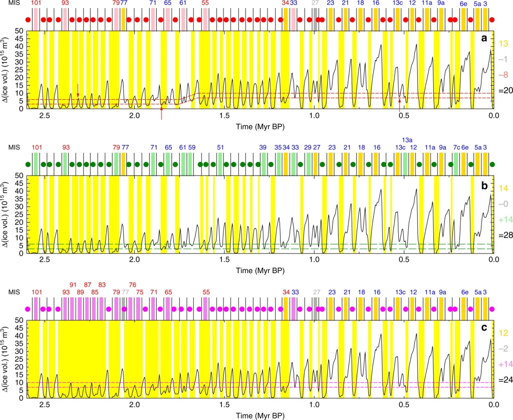Click the blue MIS label '13a'
Image resolution: width=513 pixels, height=420 pixels.
[x=407, y=140]
